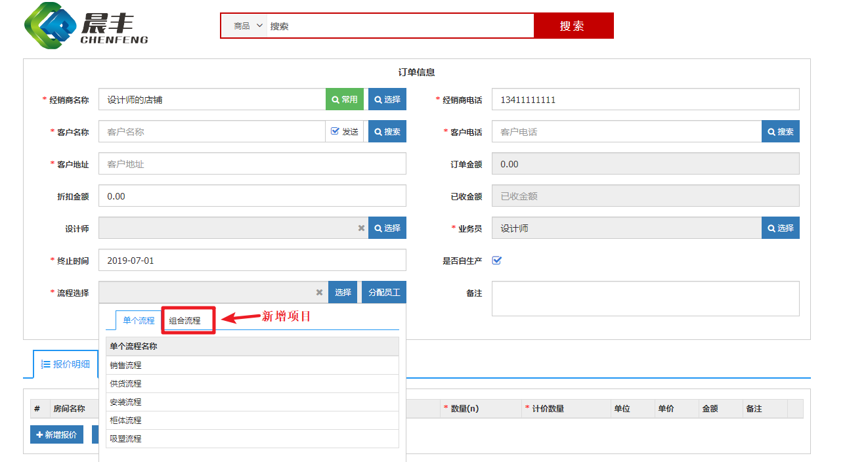
Task: Click the red 搜索 button
Action: (x=573, y=26)
